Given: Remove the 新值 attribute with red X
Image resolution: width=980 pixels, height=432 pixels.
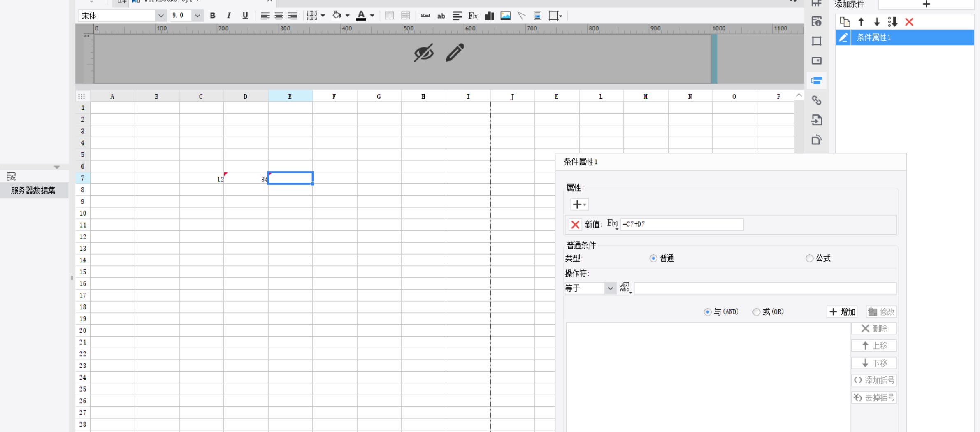Looking at the screenshot, I should point(575,224).
